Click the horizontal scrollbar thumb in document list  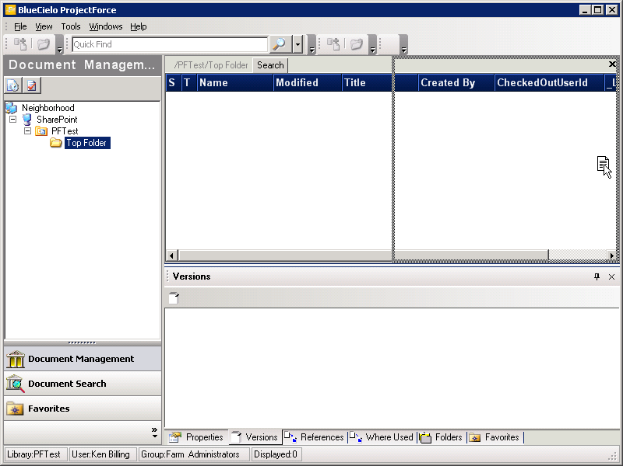tap(364, 255)
